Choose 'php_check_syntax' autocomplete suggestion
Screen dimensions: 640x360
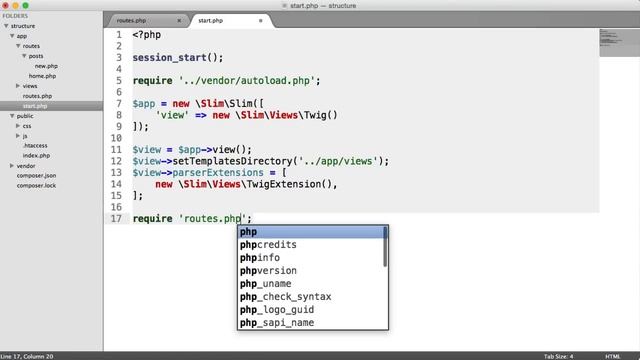coord(310,297)
